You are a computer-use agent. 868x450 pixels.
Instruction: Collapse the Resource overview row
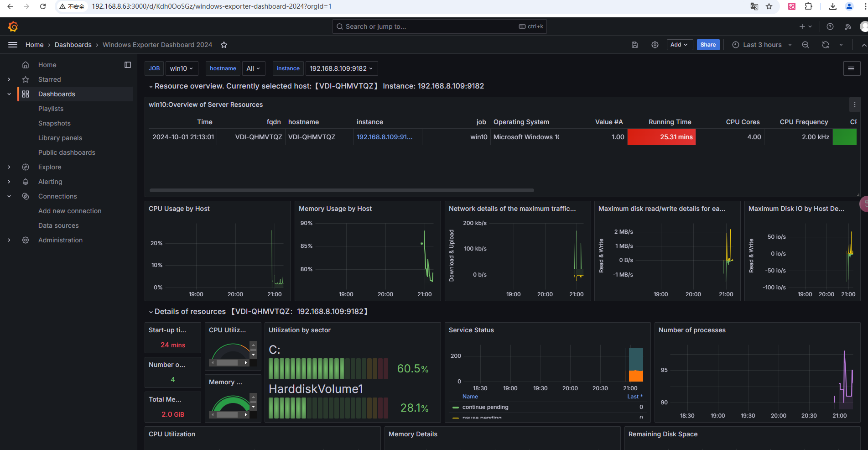coord(151,86)
